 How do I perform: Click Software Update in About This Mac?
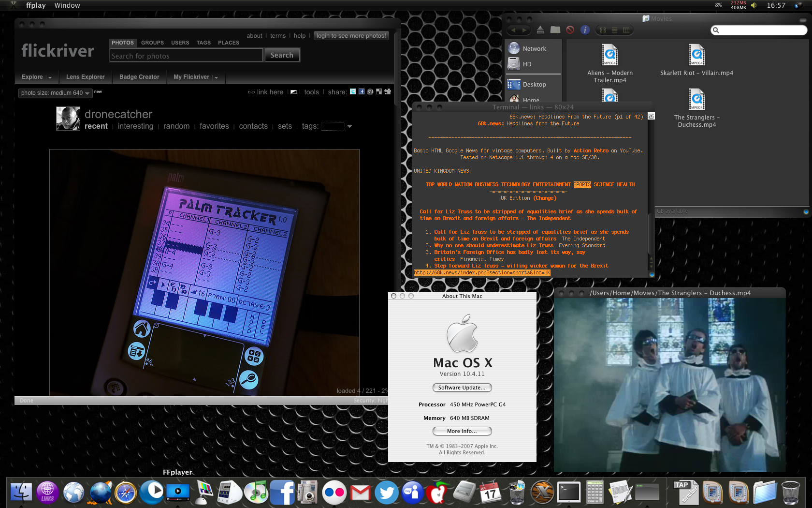pyautogui.click(x=462, y=388)
